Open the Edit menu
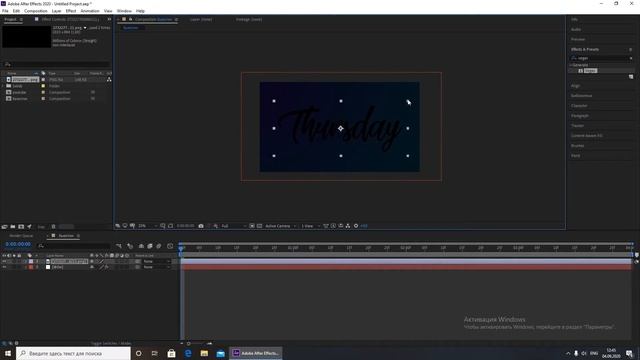640x360 pixels. click(16, 11)
